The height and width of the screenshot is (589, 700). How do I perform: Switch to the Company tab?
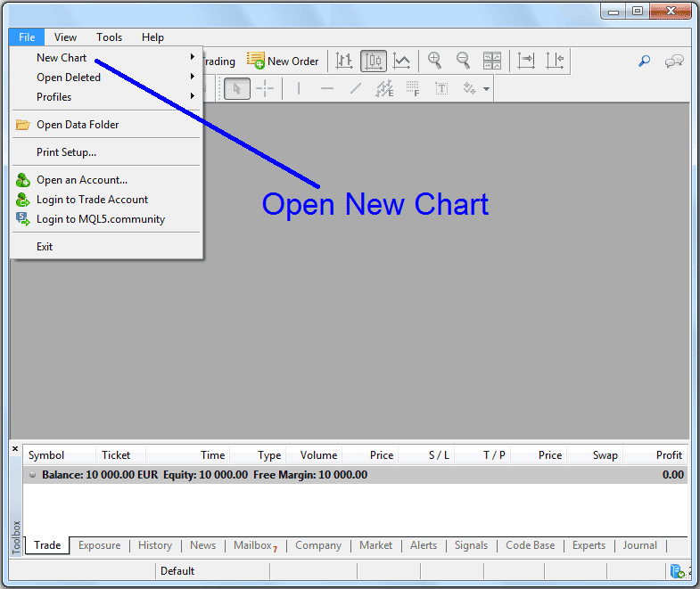(x=318, y=545)
